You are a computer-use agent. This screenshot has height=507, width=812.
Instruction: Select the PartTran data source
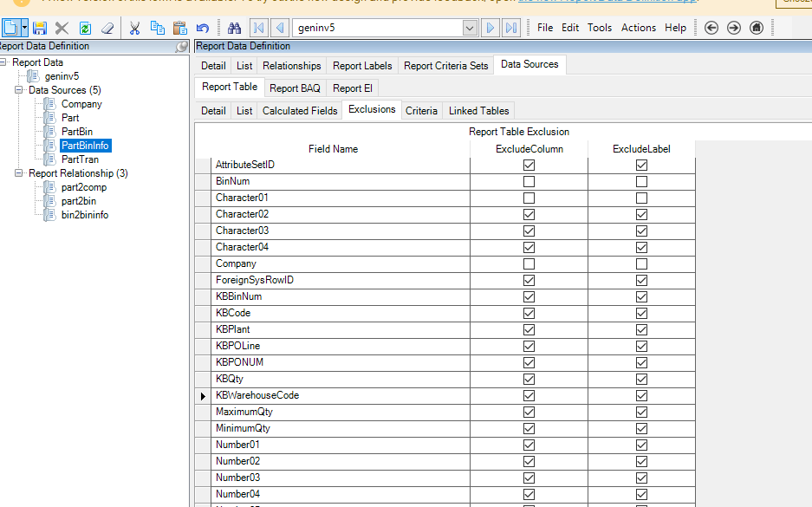tap(80, 159)
